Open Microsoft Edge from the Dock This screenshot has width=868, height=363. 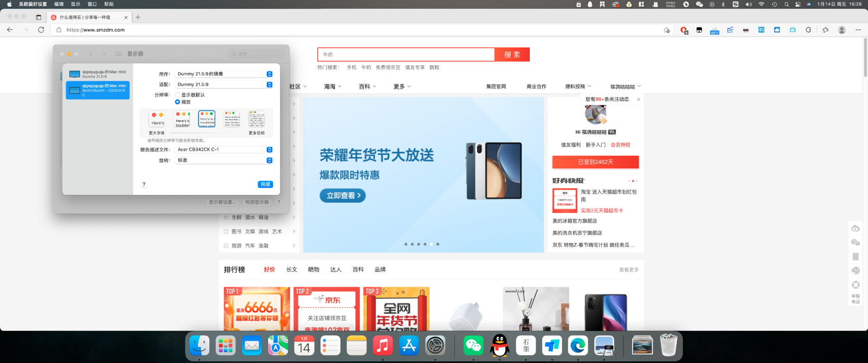(578, 346)
